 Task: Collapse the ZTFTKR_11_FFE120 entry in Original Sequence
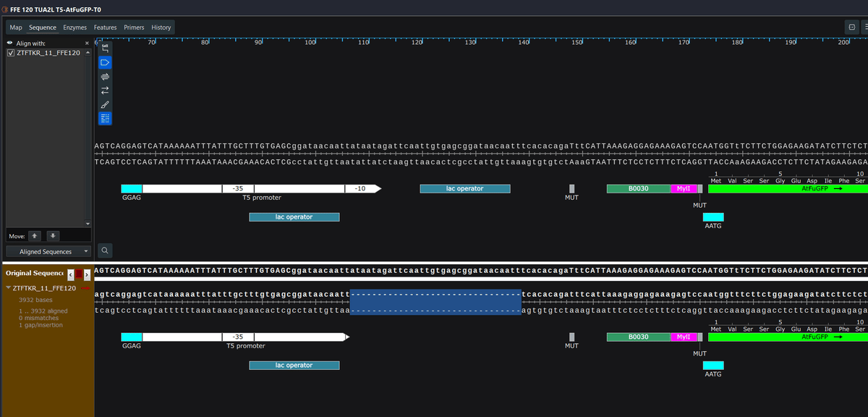[7, 287]
